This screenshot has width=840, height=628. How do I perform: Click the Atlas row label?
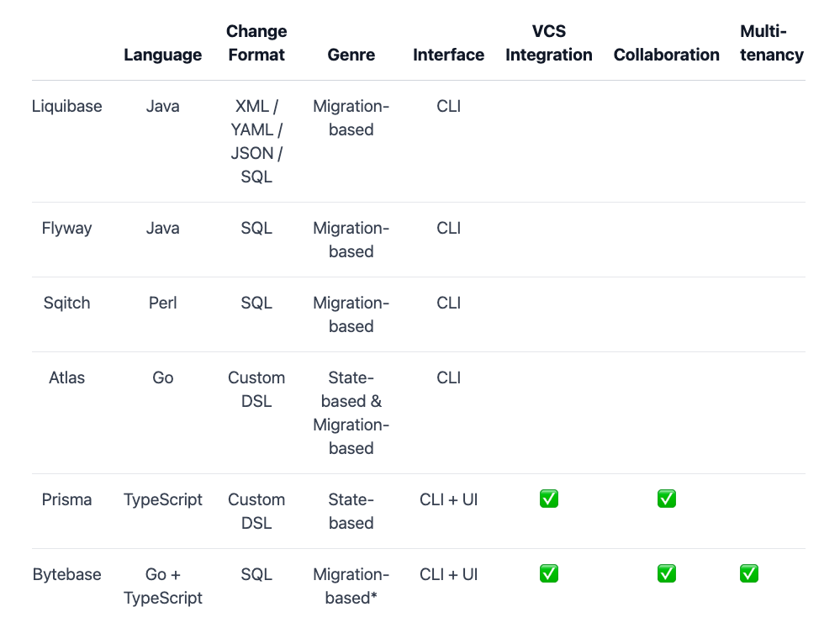coord(67,377)
